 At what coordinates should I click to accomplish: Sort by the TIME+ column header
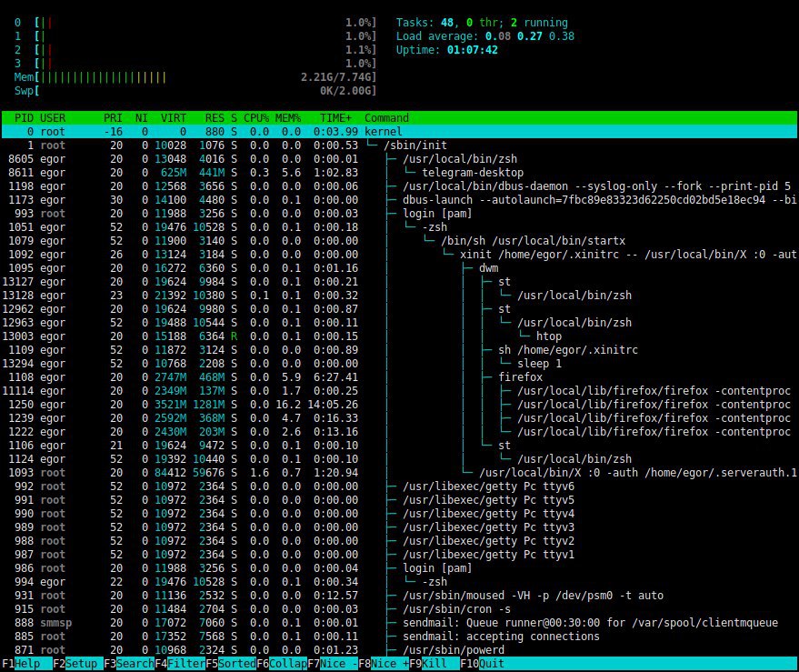335,118
